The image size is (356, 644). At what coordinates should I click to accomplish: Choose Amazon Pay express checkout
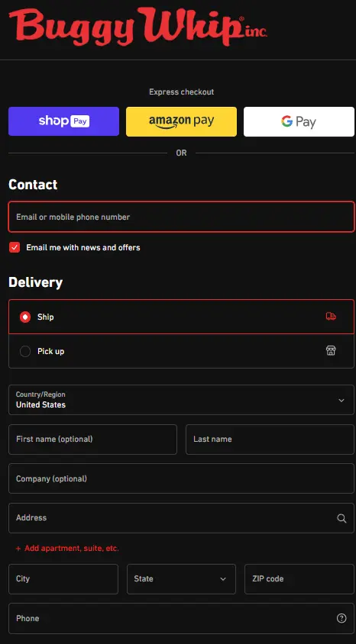coord(181,121)
